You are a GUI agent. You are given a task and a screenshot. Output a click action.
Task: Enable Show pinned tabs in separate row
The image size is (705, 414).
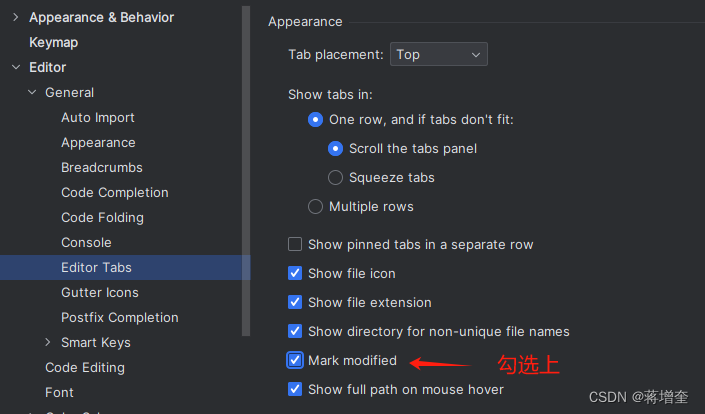pos(295,244)
